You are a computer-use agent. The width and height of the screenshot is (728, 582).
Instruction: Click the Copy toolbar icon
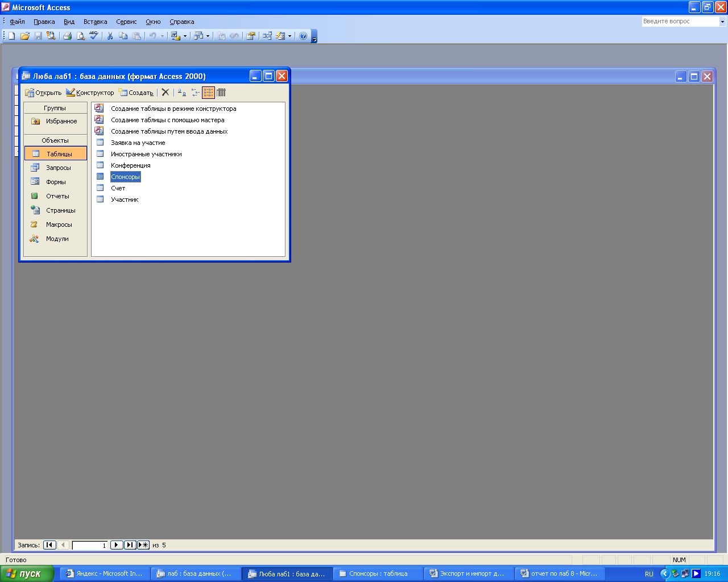123,36
